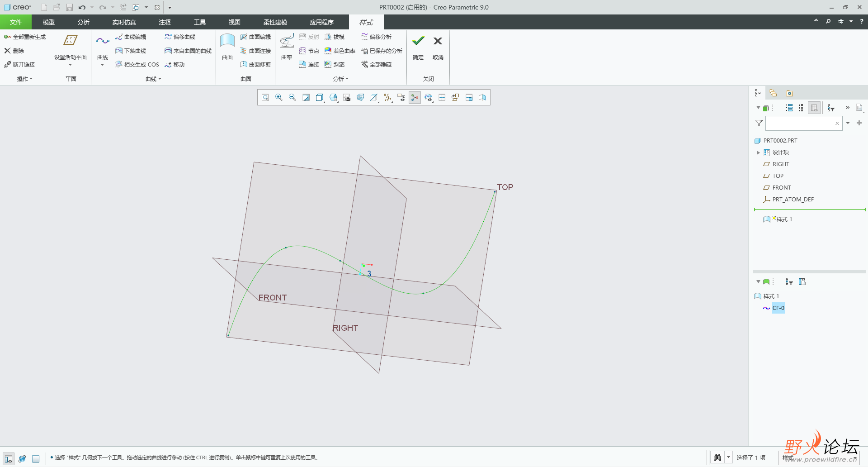This screenshot has width=868, height=467.
Task: Click Save icon in quick access toolbar
Action: pyautogui.click(x=69, y=7)
